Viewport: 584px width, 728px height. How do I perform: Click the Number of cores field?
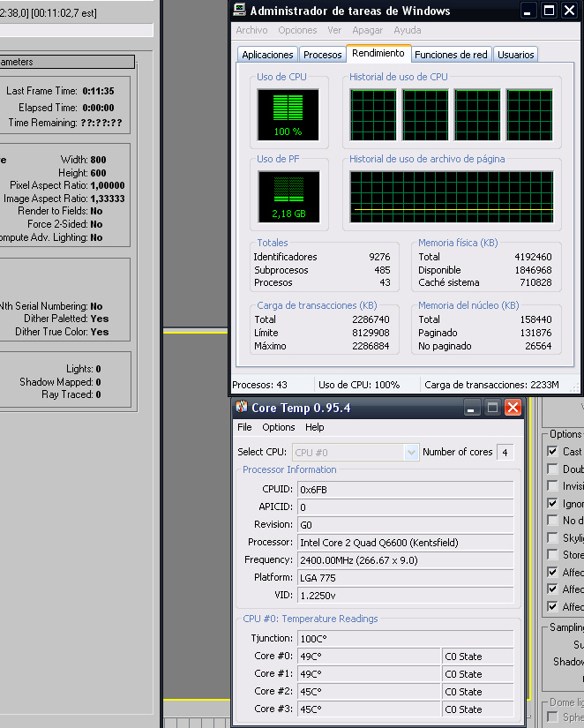(505, 452)
